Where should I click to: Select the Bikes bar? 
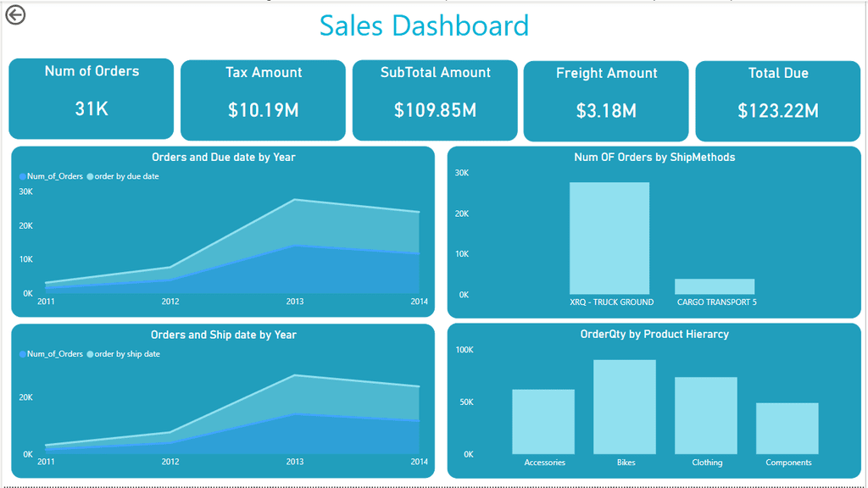[625, 408]
